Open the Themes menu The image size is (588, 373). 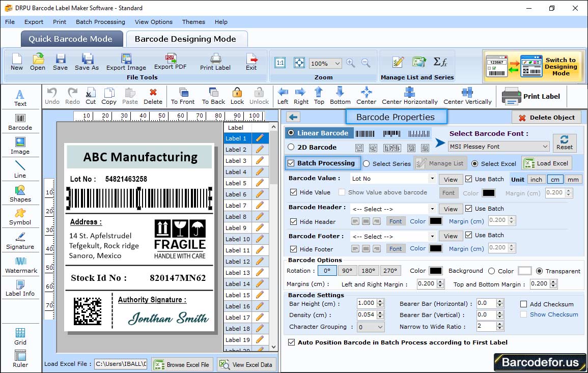tap(193, 22)
